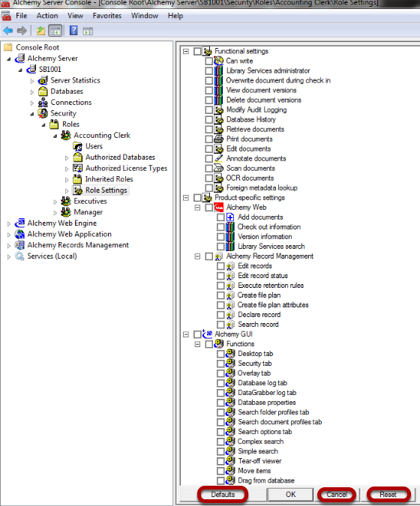The height and width of the screenshot is (506, 420).
Task: Click the OK button
Action: 290,495
